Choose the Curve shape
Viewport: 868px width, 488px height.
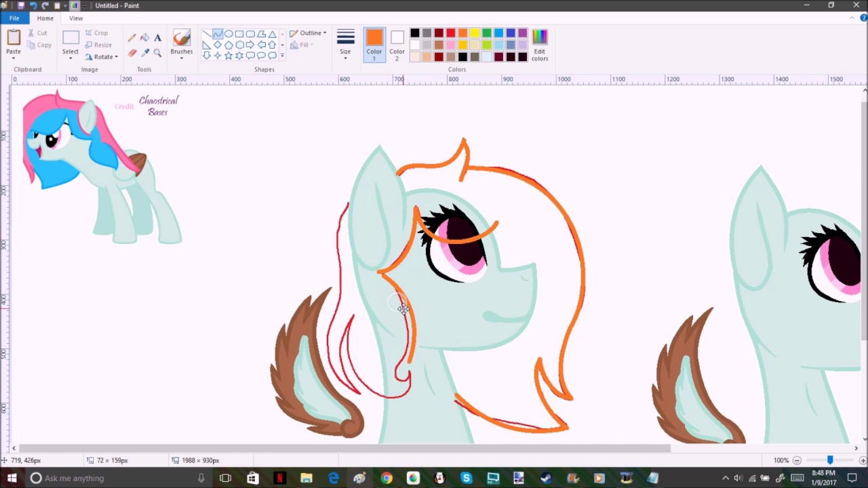pos(217,34)
